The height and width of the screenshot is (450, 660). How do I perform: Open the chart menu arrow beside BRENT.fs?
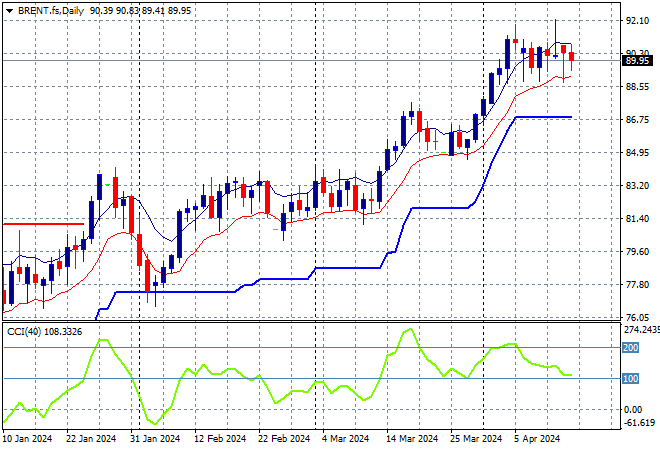click(9, 8)
